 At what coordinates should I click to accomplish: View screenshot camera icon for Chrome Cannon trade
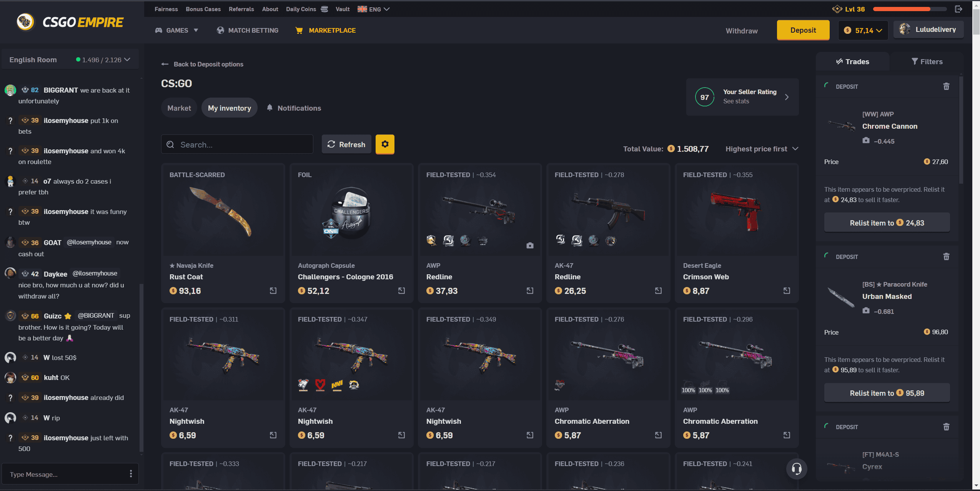click(x=866, y=141)
